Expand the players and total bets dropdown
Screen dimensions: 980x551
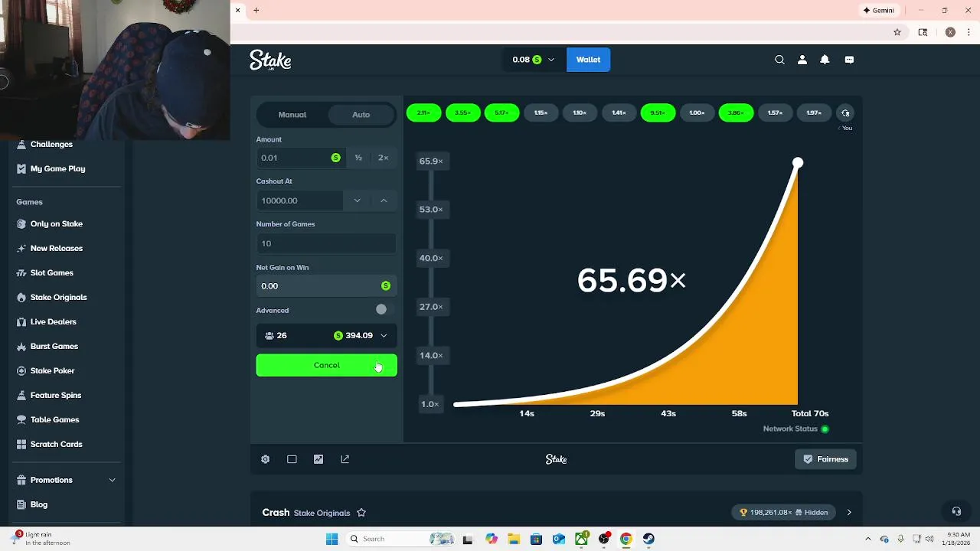pos(326,335)
